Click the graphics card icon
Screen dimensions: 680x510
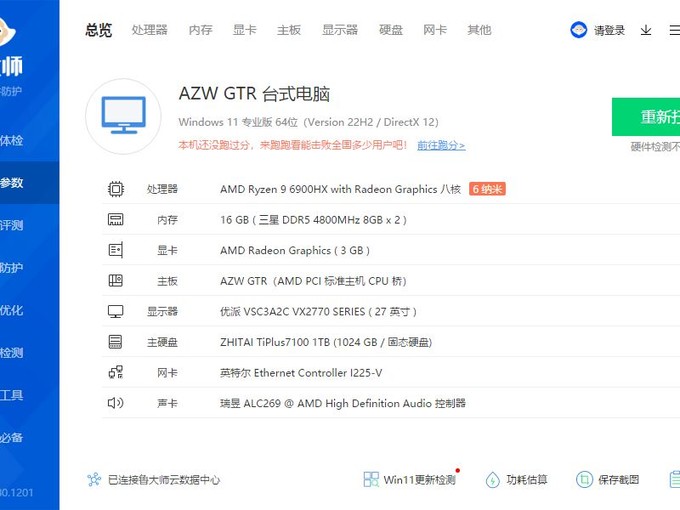pos(116,250)
